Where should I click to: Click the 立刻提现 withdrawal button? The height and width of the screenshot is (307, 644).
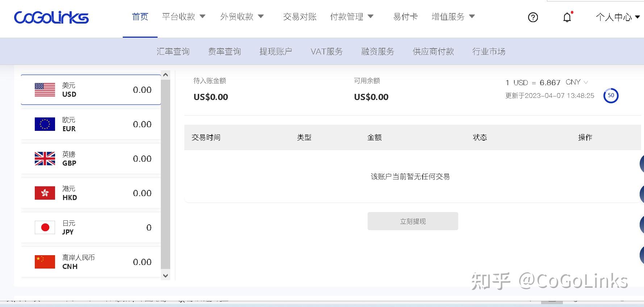pyautogui.click(x=413, y=221)
